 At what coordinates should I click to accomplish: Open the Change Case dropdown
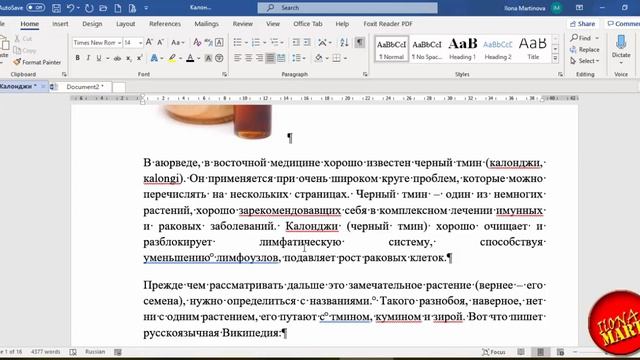(178, 42)
